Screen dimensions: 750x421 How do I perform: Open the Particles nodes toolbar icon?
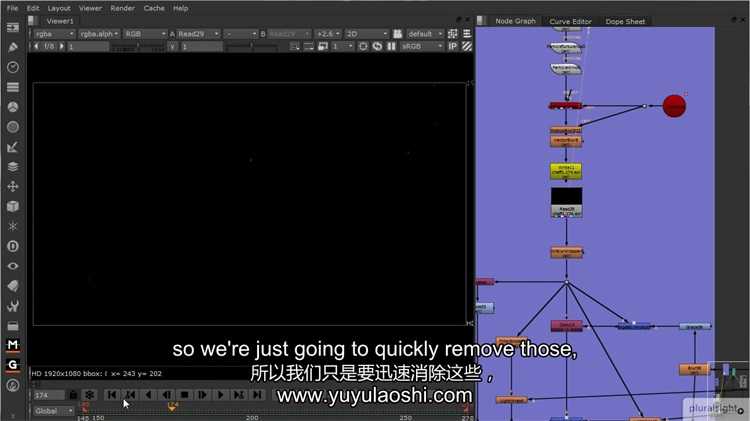pos(13,226)
